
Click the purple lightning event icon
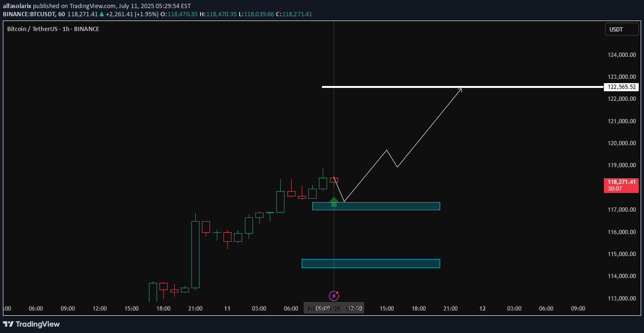pos(334,296)
